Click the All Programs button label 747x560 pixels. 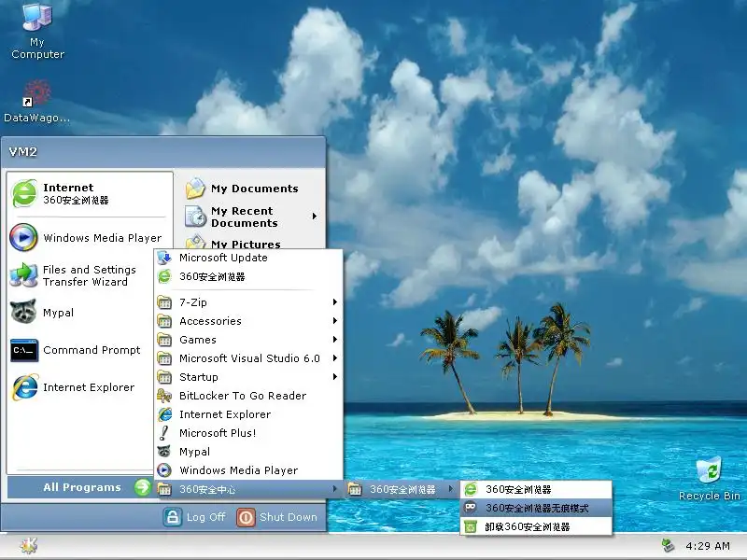(x=82, y=487)
